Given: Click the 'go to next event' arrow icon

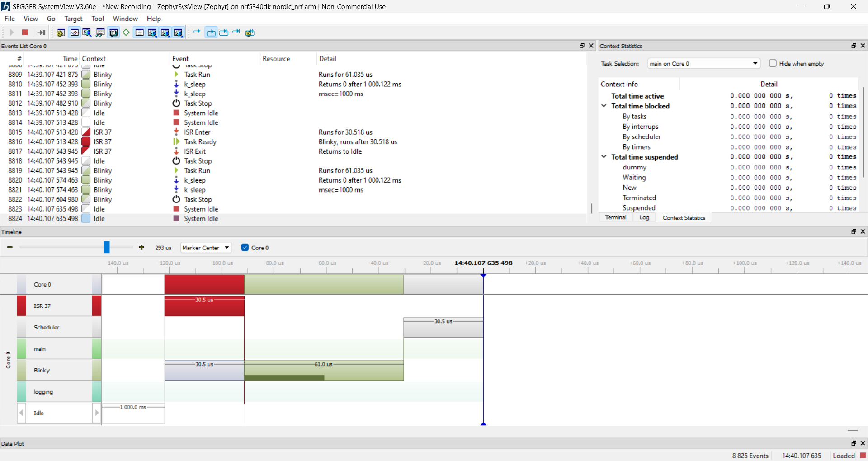Looking at the screenshot, I should click(x=196, y=32).
